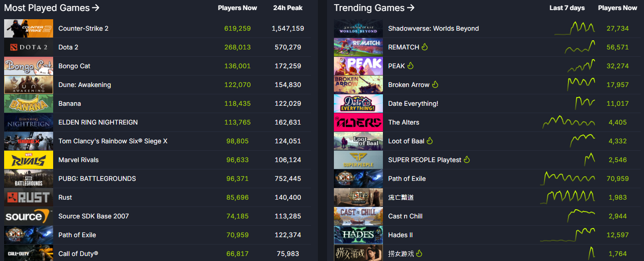Click the Elden Ring Nightreign thumbnail
The height and width of the screenshot is (261, 644).
(x=28, y=122)
